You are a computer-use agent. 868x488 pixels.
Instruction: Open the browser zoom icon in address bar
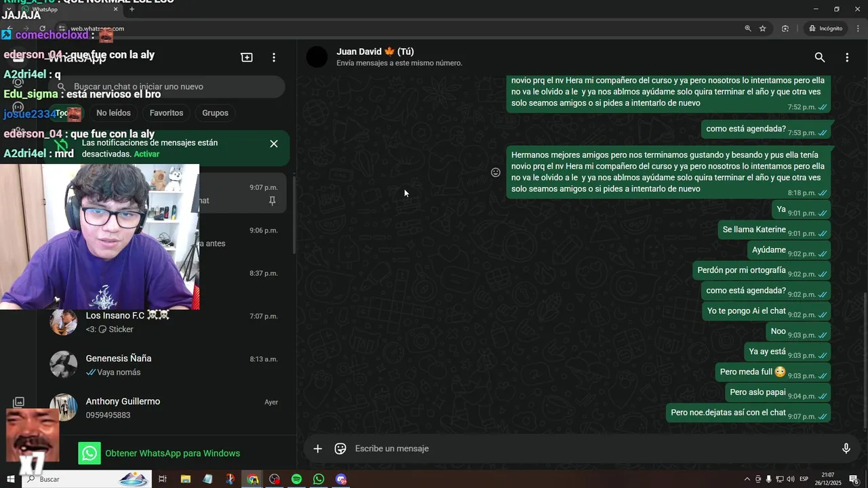[748, 28]
